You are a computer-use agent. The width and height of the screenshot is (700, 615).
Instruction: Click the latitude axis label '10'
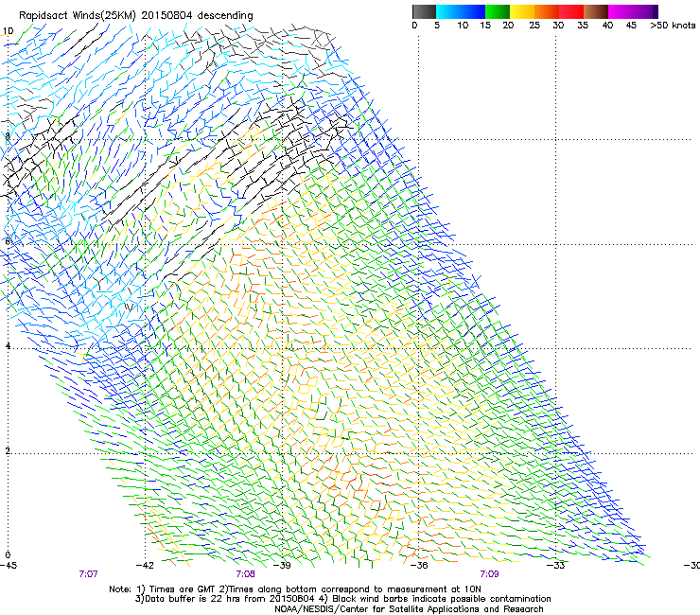[x=8, y=31]
